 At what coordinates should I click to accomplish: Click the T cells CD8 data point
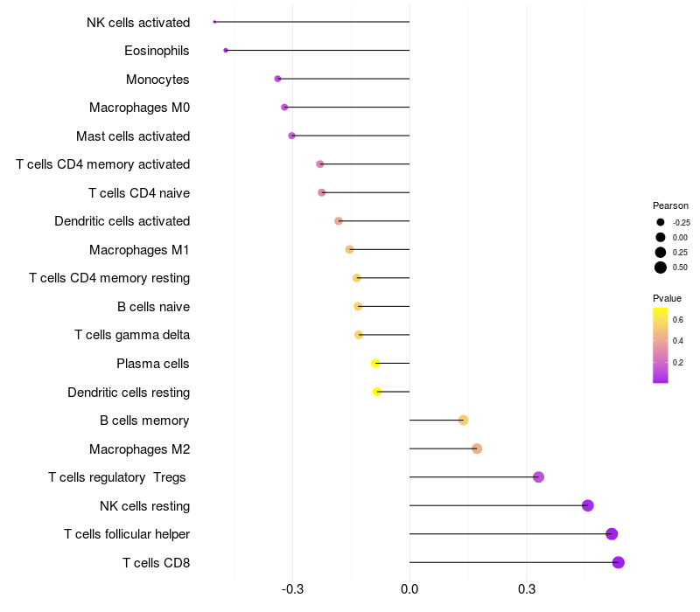618,562
